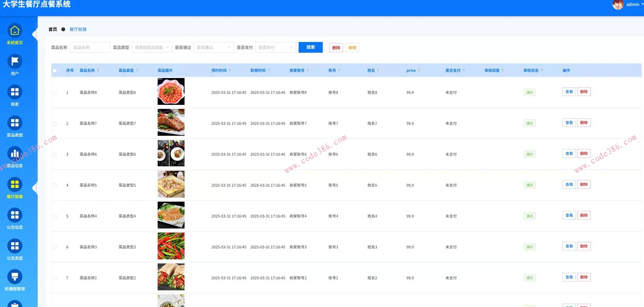The height and width of the screenshot is (307, 644).
Task: Click 餐厅就餐 breadcrumb link
Action: [x=78, y=29]
